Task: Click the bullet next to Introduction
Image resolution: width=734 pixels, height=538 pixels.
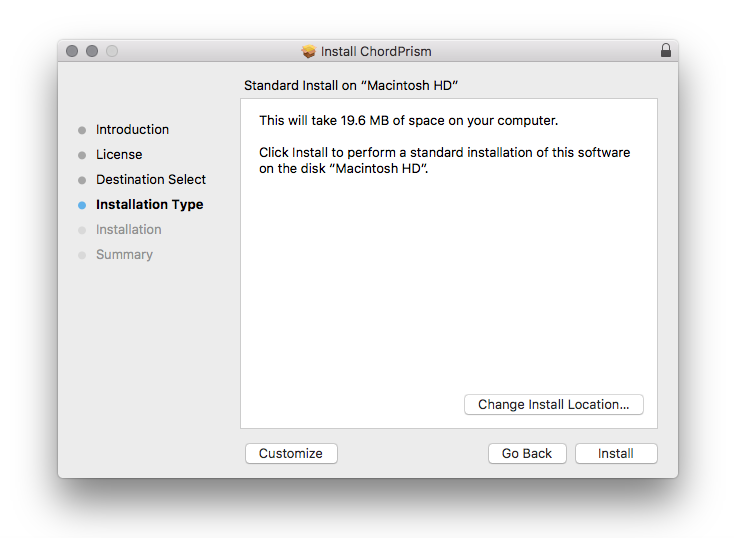Action: (82, 130)
